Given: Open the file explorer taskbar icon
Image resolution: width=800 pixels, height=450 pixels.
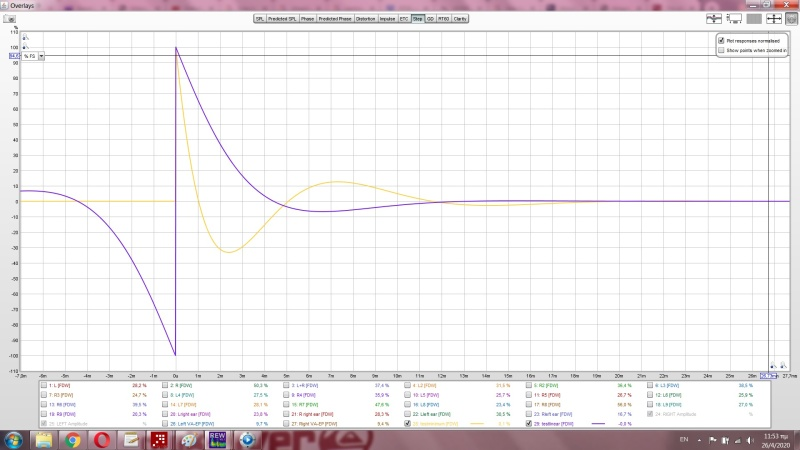Looking at the screenshot, I should [x=44, y=439].
